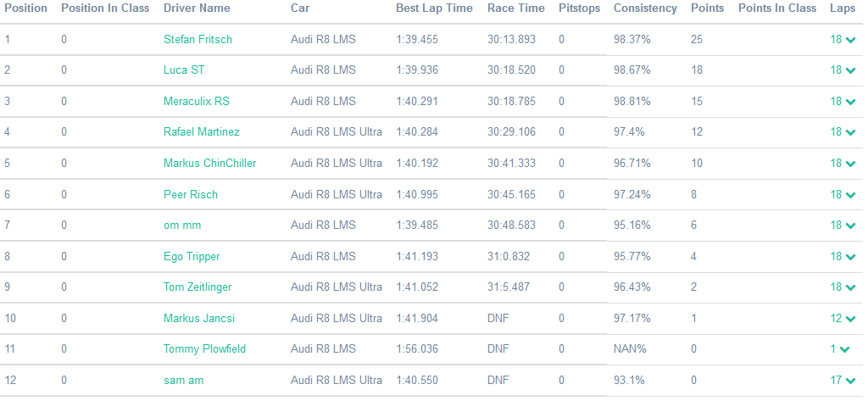This screenshot has width=868, height=401.
Task: Expand laps chevron for Meraculix RS
Action: [850, 102]
